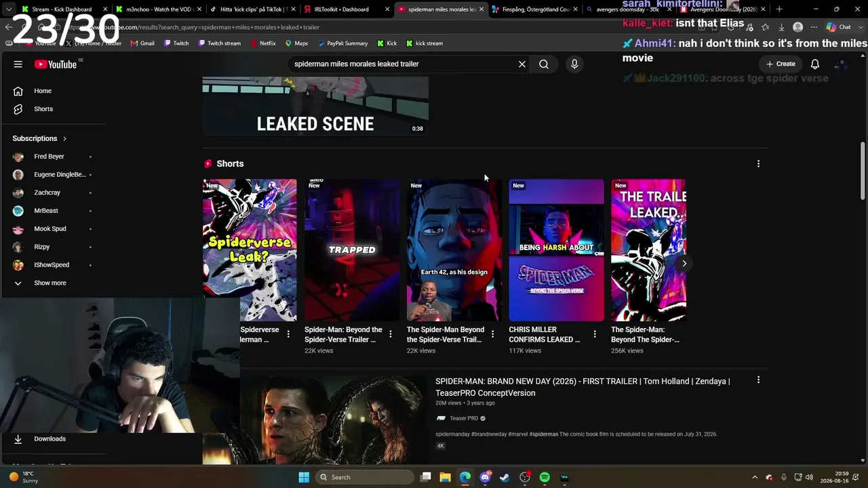Open the CHRIS MILLER CONFIRMS LEAKED title
Screen dimensions: 868x488
click(x=545, y=335)
